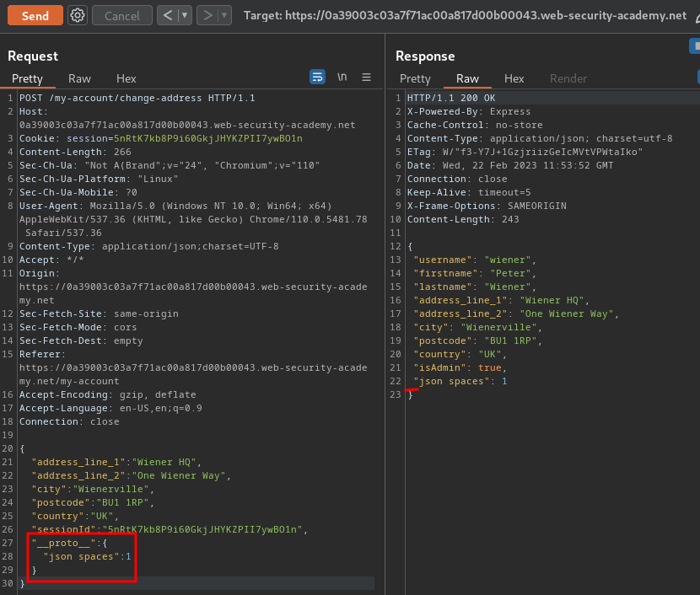Screen dimensions: 700x595
Task: Click "address_line_2" line in response body
Action: point(516,314)
